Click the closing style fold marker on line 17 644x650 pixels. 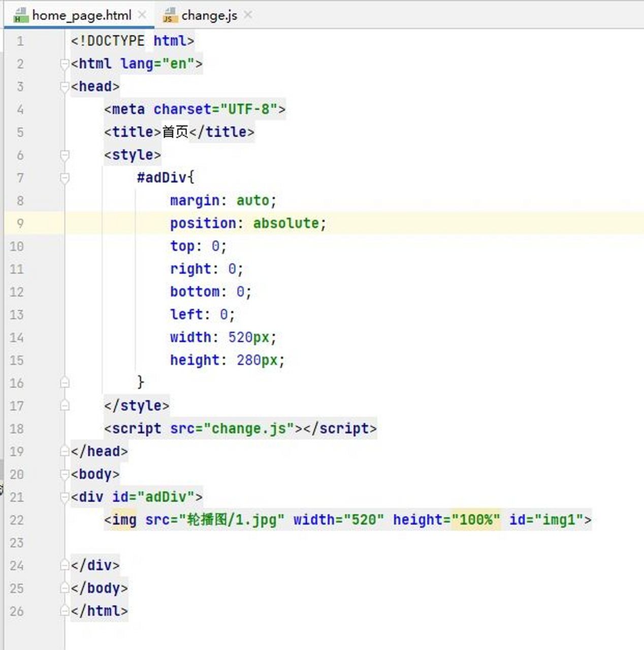[65, 405]
